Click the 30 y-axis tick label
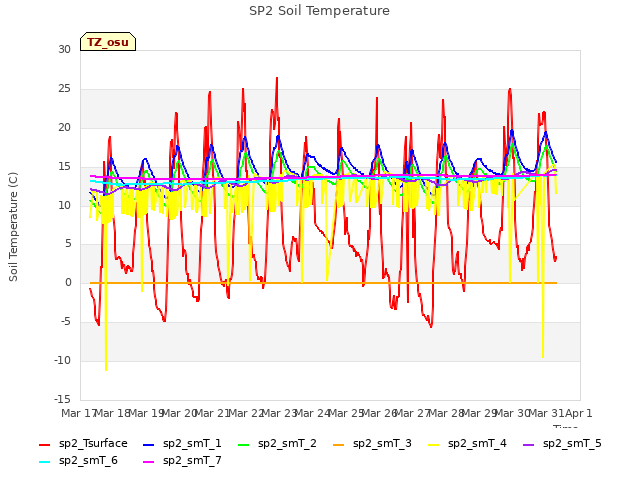The width and height of the screenshot is (640, 480). tap(64, 49)
